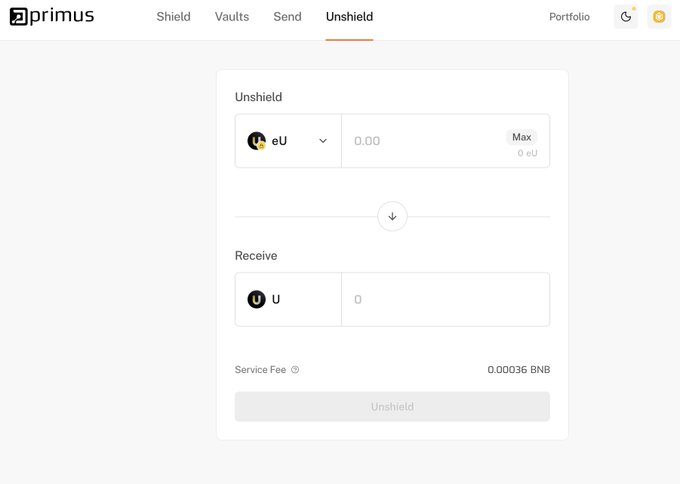Click the swap direction down-arrow button
680x484 pixels.
(x=392, y=216)
